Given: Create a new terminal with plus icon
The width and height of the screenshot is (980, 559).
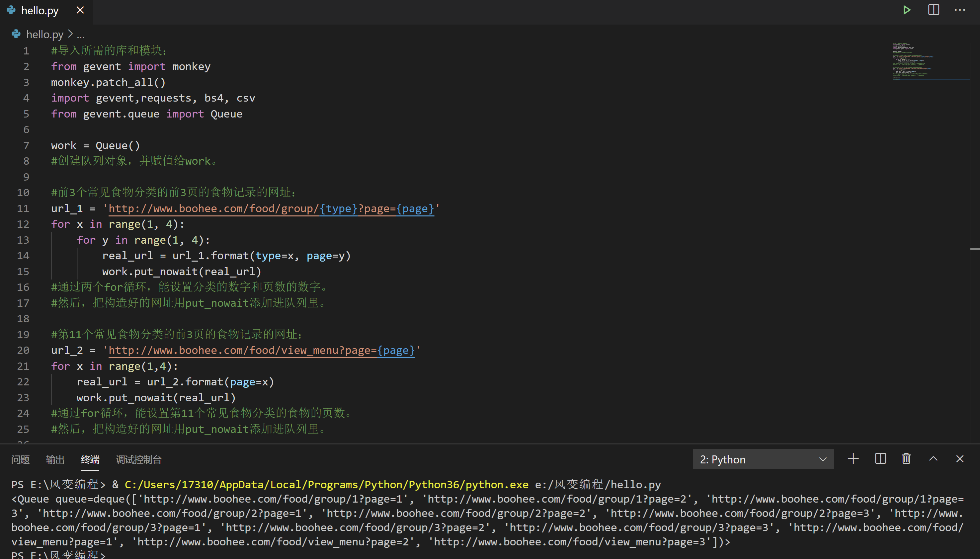Looking at the screenshot, I should [x=853, y=459].
